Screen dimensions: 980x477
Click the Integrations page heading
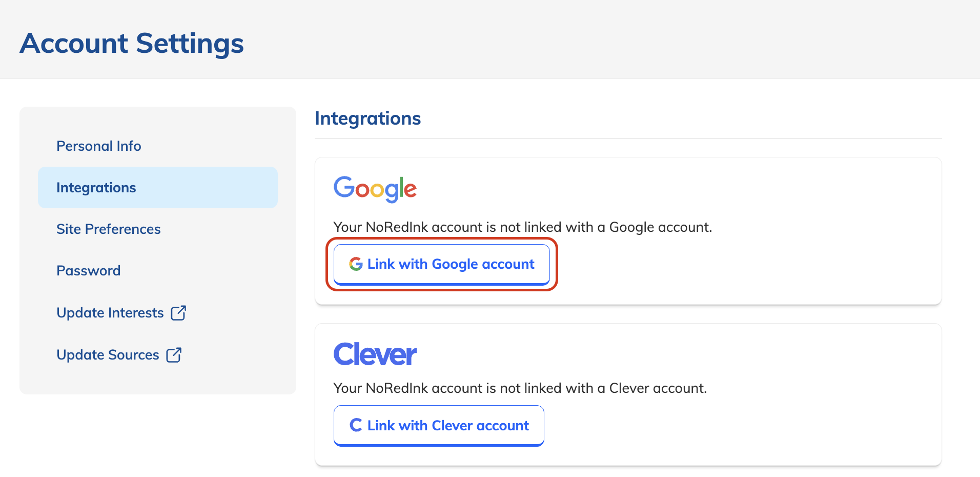tap(367, 118)
